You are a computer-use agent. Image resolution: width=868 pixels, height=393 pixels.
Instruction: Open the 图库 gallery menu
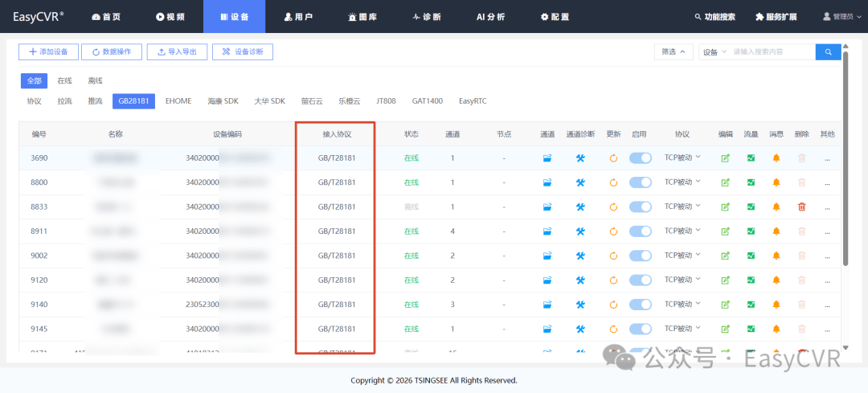(362, 17)
